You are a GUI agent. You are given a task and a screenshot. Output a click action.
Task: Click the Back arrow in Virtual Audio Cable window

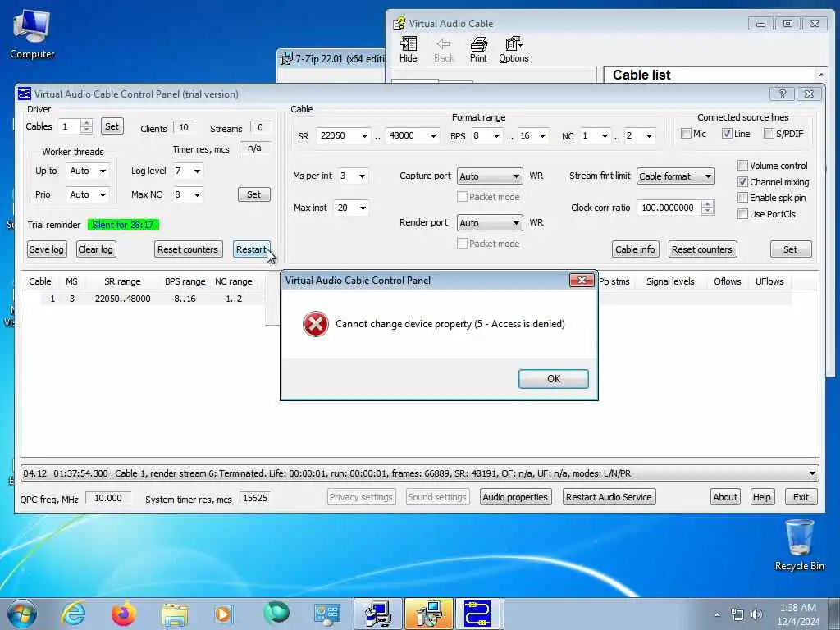tap(444, 49)
